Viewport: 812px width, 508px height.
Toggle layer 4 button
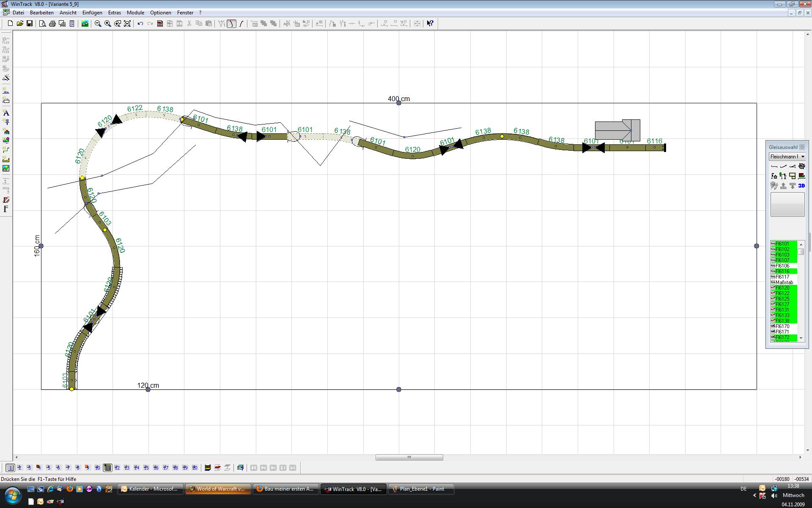click(38, 468)
